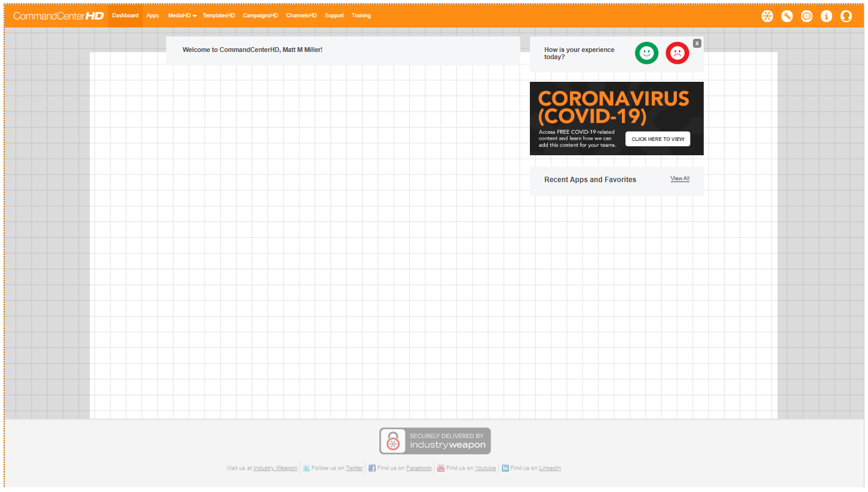This screenshot has width=868, height=492.
Task: Click the CommandCenterHD logo
Action: tap(59, 16)
